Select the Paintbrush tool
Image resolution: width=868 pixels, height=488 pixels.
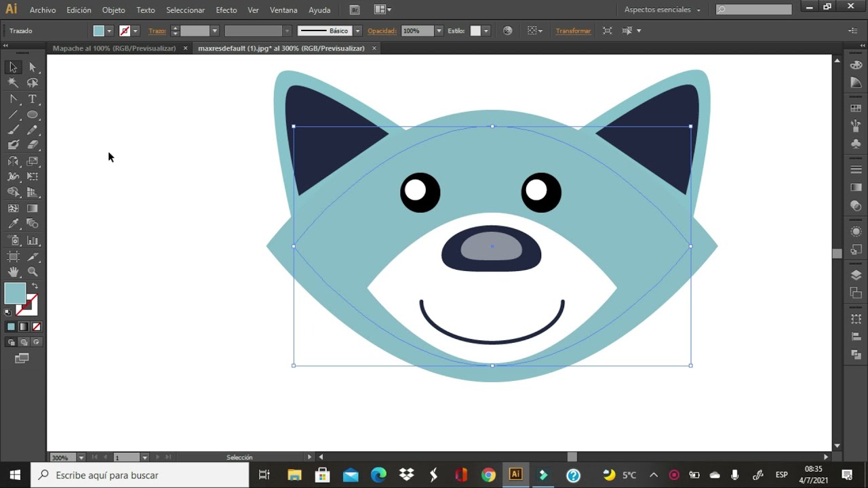[x=13, y=130]
